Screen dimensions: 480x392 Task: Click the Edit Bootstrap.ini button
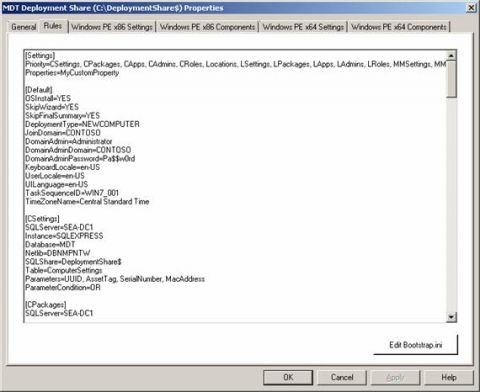pos(416,345)
